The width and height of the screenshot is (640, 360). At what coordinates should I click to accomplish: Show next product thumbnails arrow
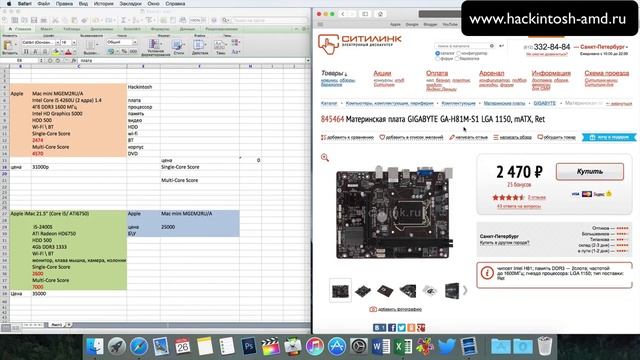click(464, 290)
